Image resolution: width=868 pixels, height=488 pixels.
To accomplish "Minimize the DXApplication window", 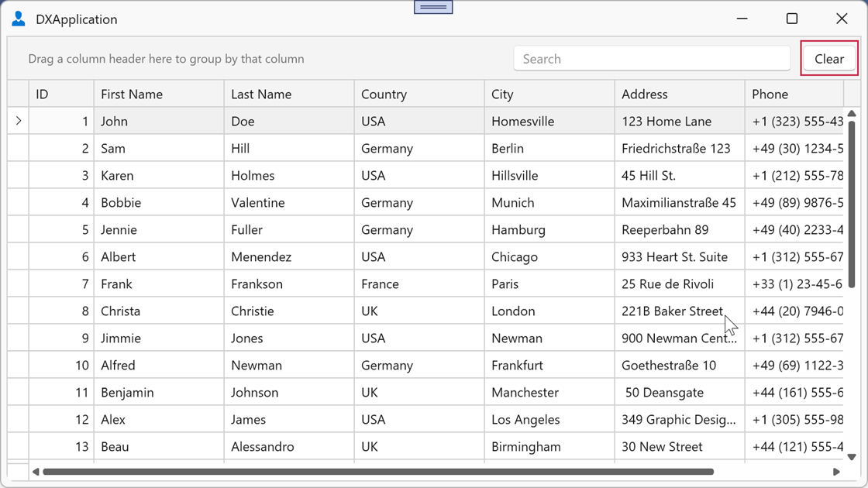I will 742,19.
